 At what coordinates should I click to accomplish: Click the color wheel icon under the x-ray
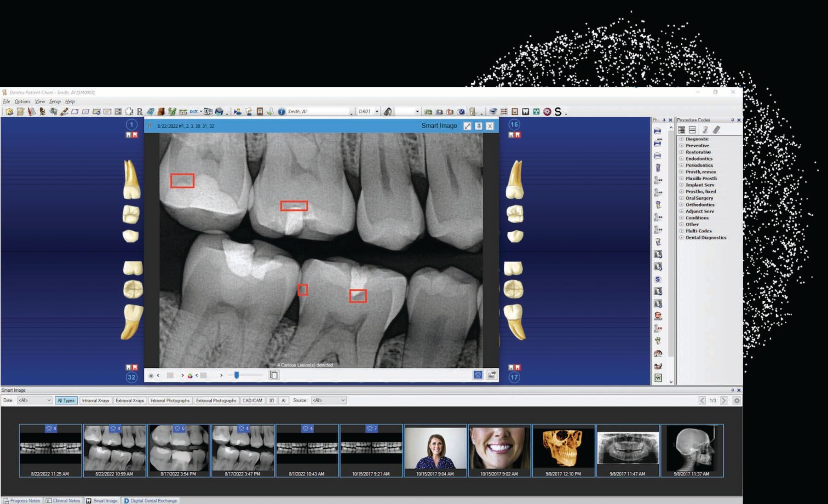coord(190,375)
